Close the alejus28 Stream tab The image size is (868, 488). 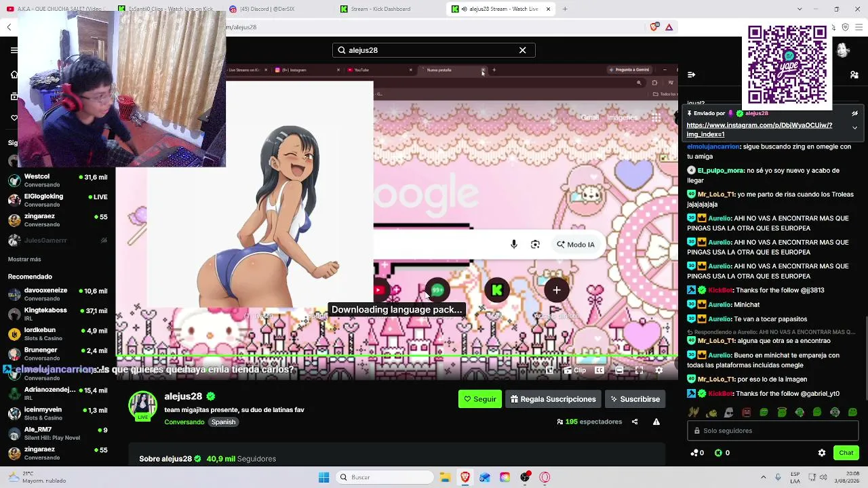[548, 9]
